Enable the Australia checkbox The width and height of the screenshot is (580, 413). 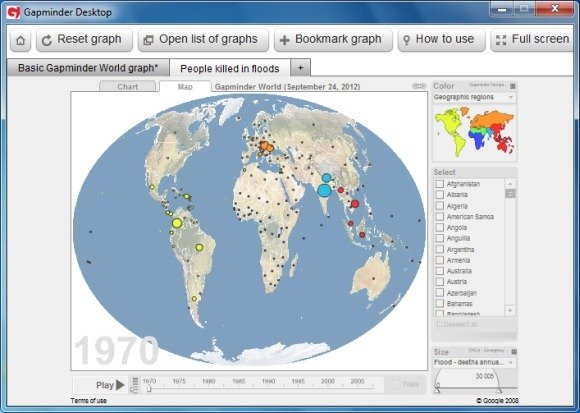pyautogui.click(x=439, y=271)
